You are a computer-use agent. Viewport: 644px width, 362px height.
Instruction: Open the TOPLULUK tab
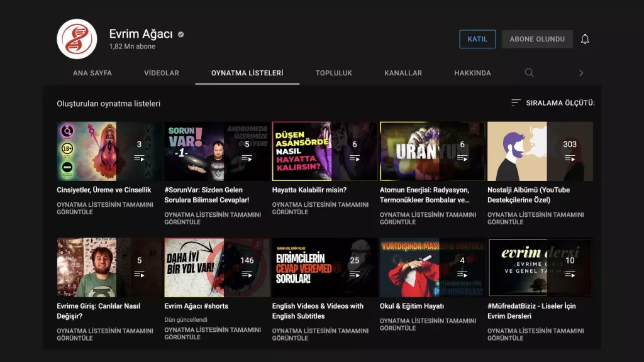pos(334,73)
